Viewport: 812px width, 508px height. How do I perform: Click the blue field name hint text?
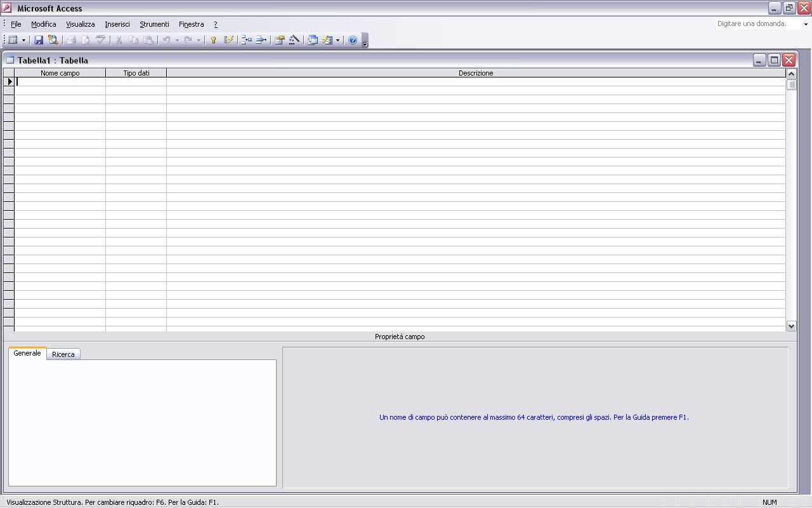tap(534, 417)
